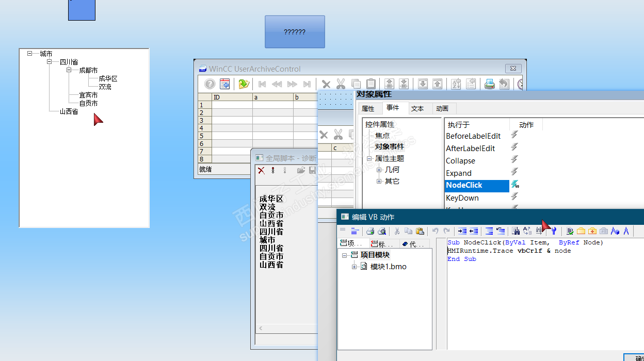
Task: Increase indent icon in VB editor toolbar
Action: [x=462, y=231]
